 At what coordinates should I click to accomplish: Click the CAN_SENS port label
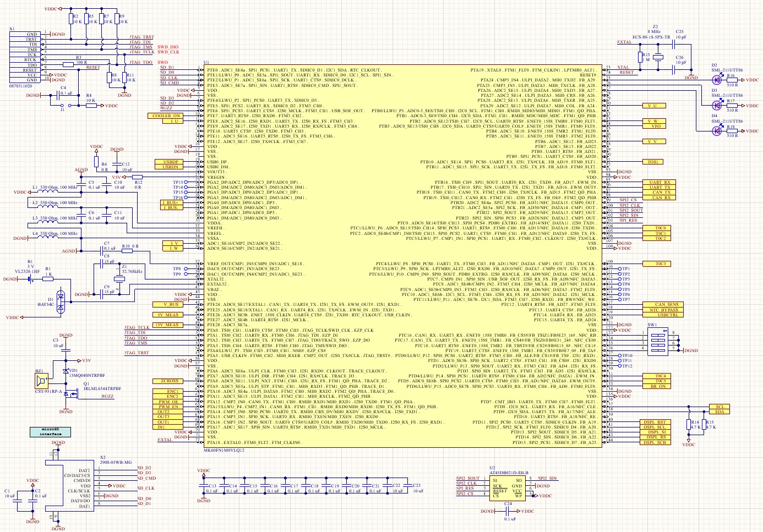[x=667, y=304]
